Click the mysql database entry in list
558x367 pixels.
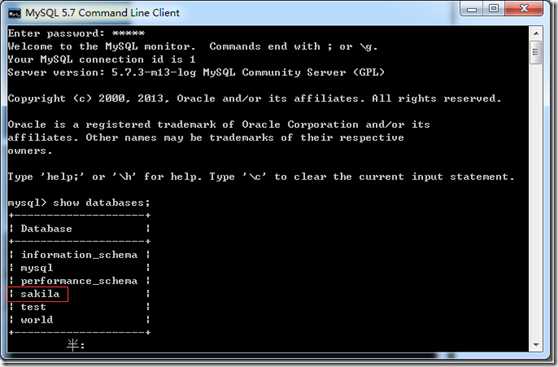pyautogui.click(x=37, y=268)
